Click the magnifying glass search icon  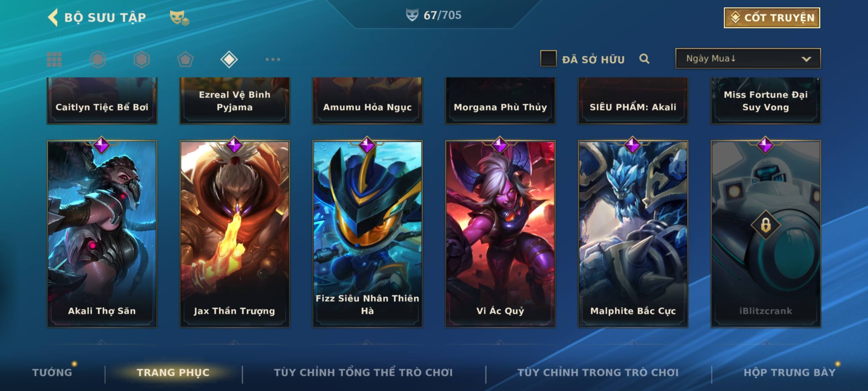coord(644,59)
